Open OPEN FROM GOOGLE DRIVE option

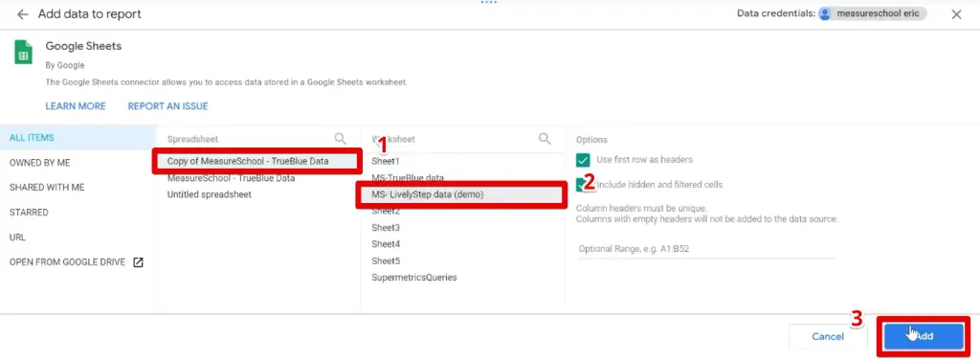coord(78,262)
